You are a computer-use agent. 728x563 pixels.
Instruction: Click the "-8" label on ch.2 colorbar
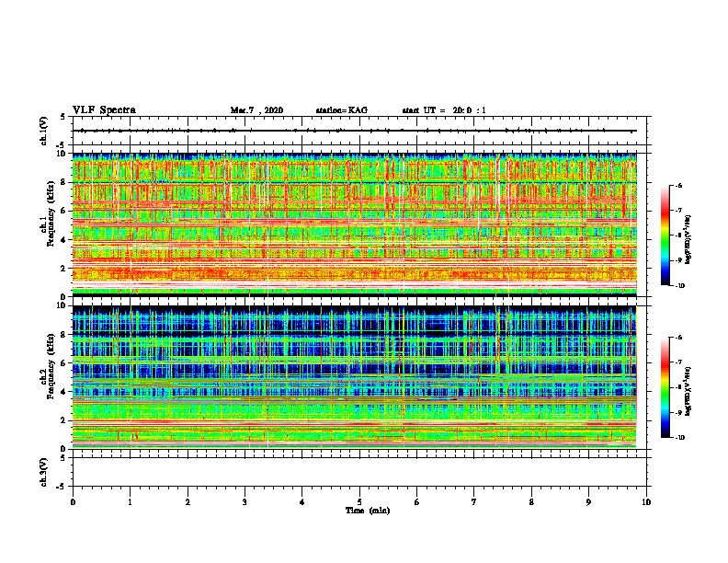(678, 388)
